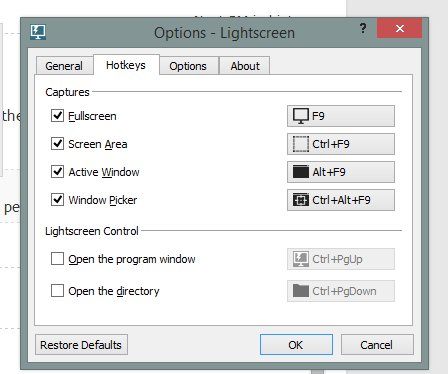Toggle the Screen Area checkbox

pos(57,144)
